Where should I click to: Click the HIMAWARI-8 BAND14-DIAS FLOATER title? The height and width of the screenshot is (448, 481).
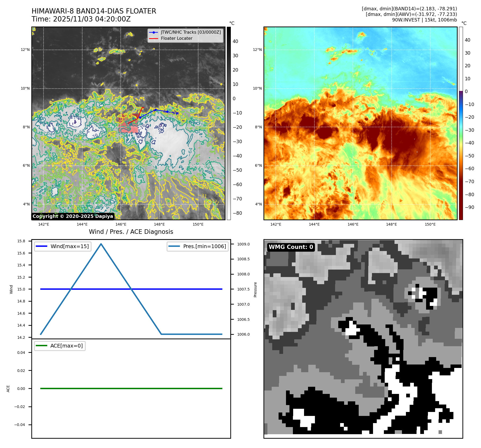(x=94, y=11)
